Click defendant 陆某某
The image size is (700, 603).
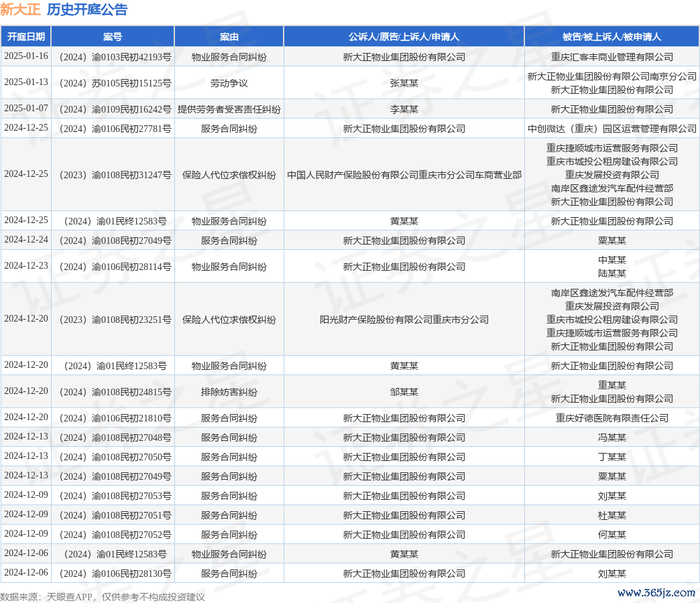(611, 273)
